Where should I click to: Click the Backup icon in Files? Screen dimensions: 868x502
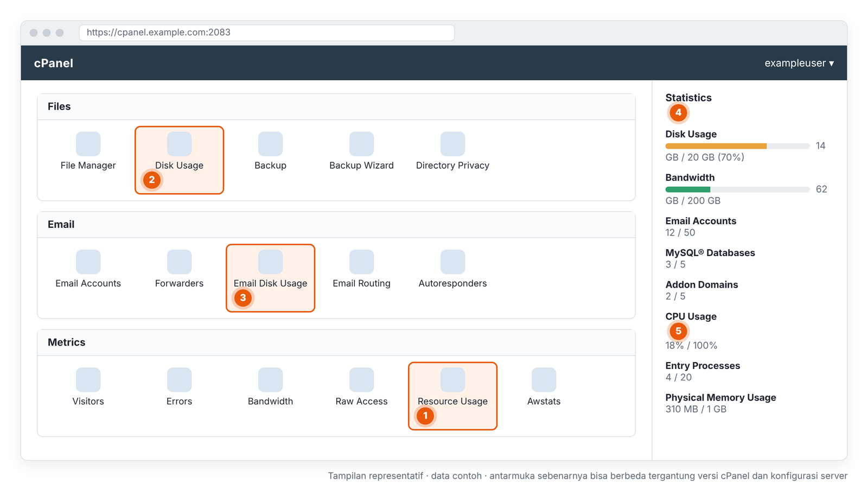click(x=270, y=144)
